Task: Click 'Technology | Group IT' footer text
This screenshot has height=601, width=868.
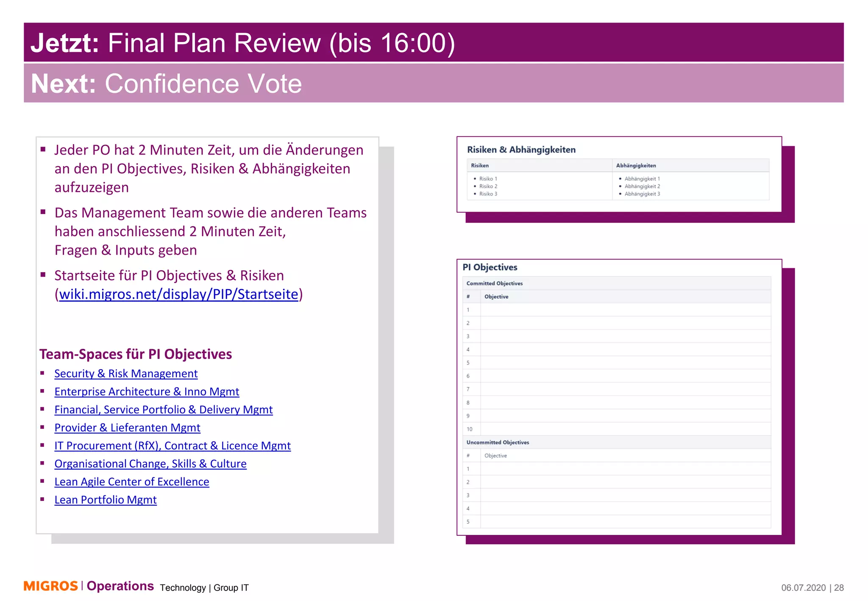Action: (x=204, y=588)
